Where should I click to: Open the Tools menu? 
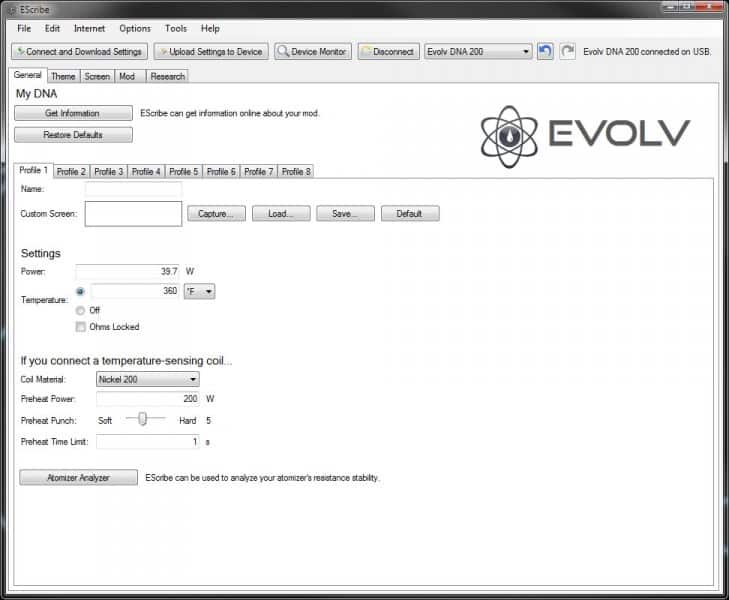point(176,28)
